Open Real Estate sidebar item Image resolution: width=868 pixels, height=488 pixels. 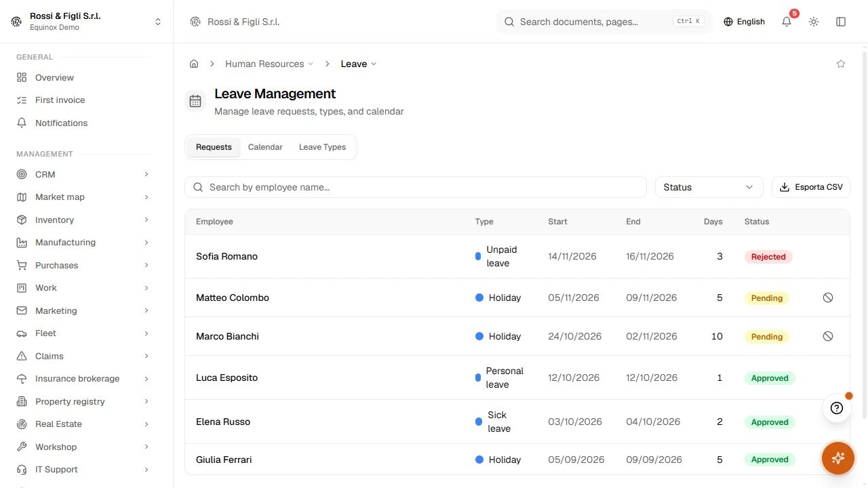[x=83, y=424]
